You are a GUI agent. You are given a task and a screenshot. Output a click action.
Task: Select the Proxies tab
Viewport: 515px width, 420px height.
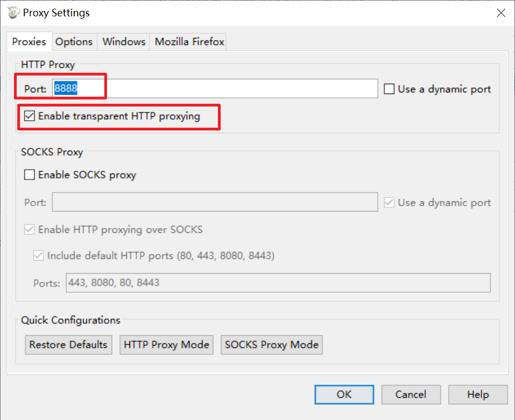(29, 41)
